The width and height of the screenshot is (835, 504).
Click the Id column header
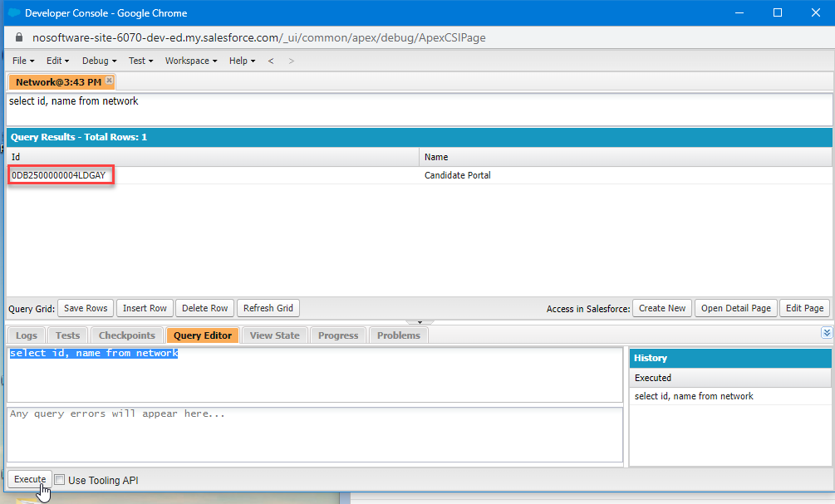tap(213, 157)
